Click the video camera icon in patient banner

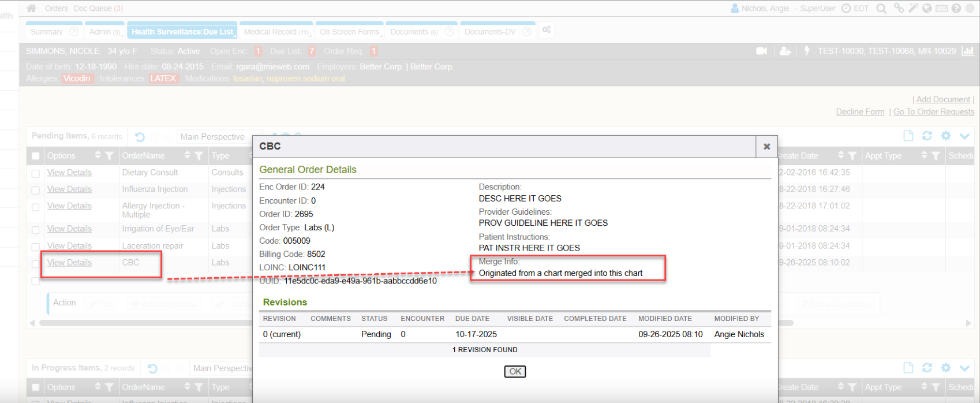click(x=761, y=51)
